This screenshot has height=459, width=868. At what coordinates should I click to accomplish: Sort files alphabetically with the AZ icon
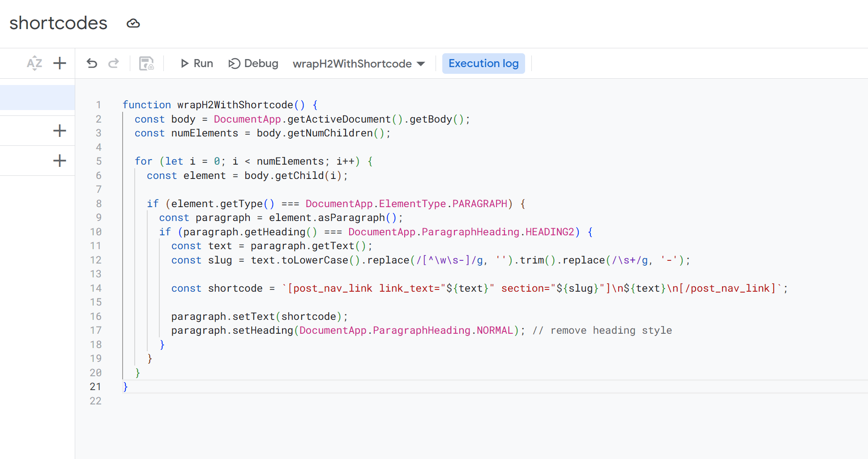(x=34, y=64)
